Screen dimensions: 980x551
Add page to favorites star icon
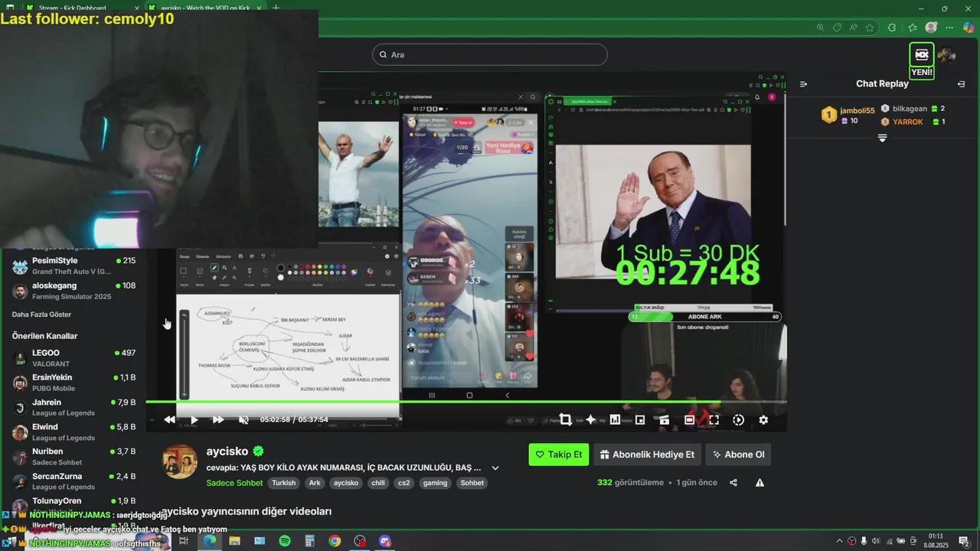pos(870,28)
